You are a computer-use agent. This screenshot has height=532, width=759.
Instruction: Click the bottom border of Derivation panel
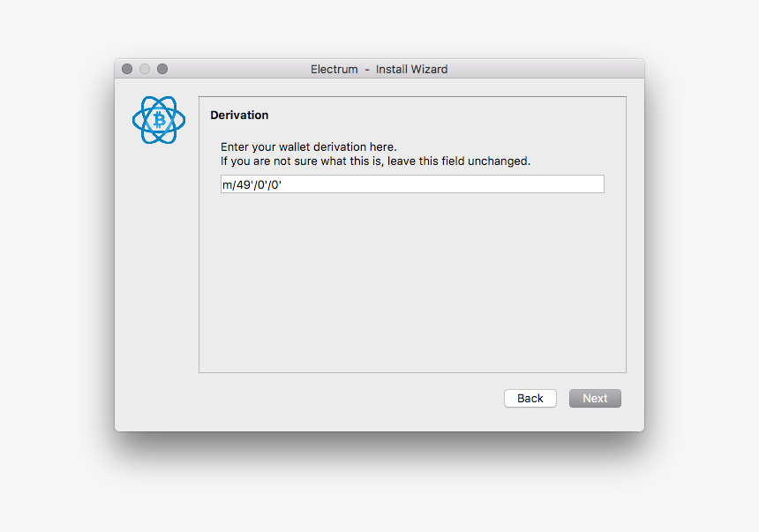point(412,372)
